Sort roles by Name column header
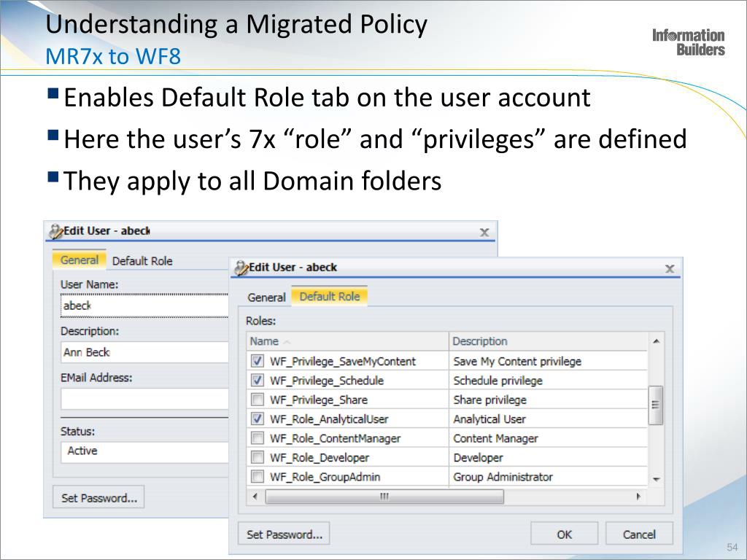 tap(348, 341)
